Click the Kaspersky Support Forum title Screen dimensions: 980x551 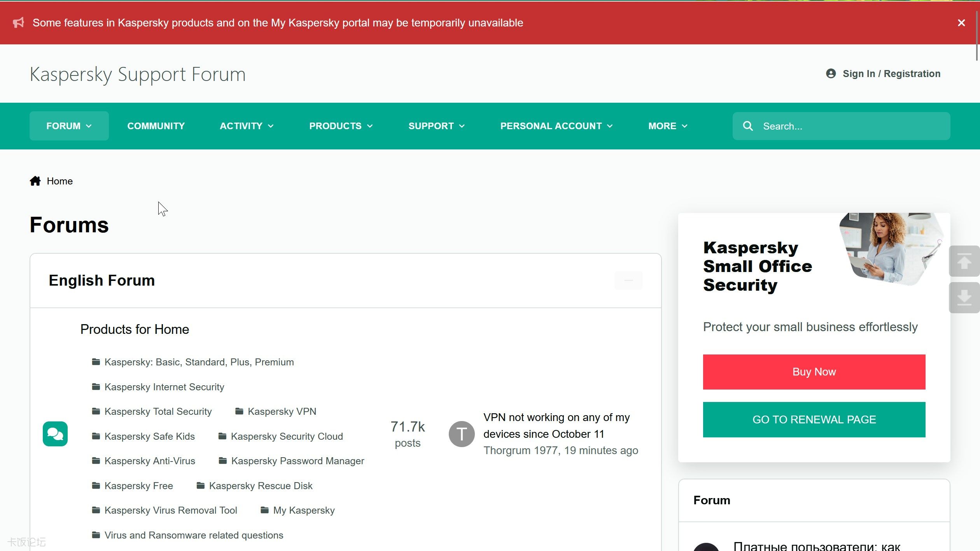pos(138,74)
